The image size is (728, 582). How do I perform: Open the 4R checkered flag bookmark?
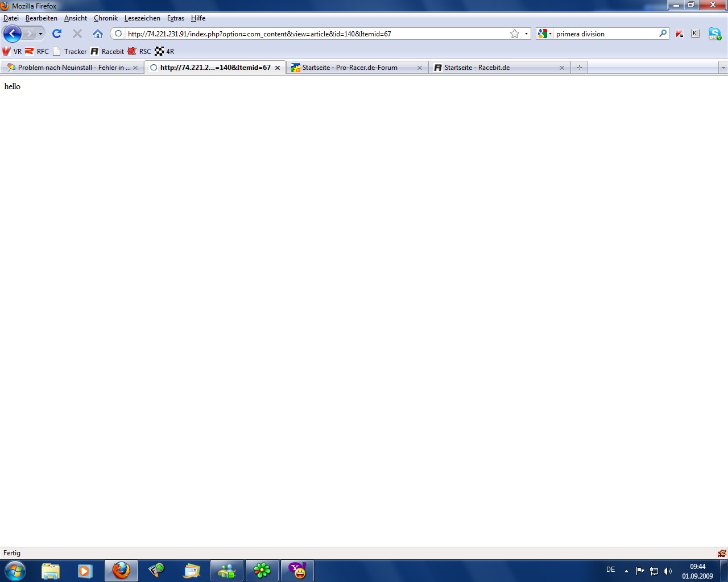click(x=164, y=51)
